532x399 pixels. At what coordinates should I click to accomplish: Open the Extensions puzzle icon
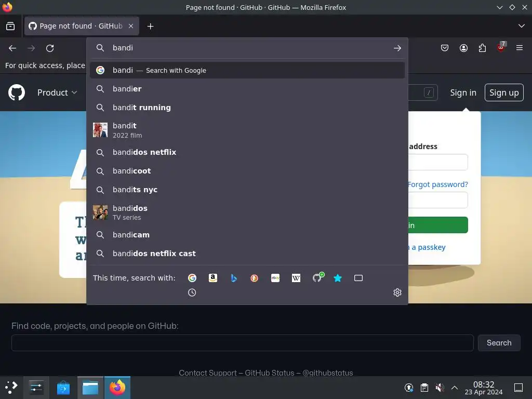[x=482, y=48]
